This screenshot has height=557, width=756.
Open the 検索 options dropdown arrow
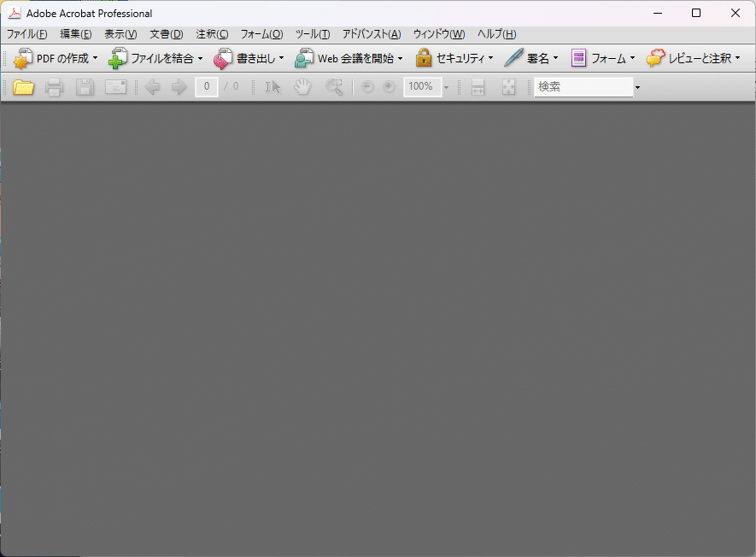(x=637, y=87)
